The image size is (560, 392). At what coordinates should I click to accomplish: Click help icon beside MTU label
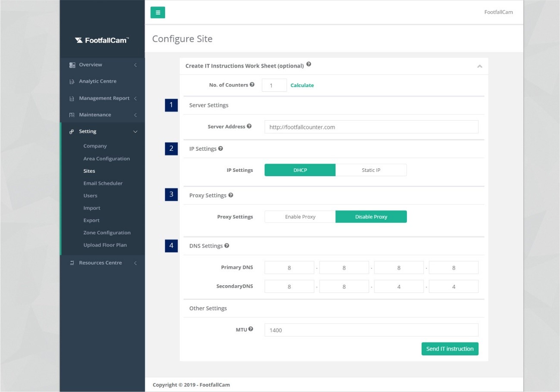click(x=251, y=329)
